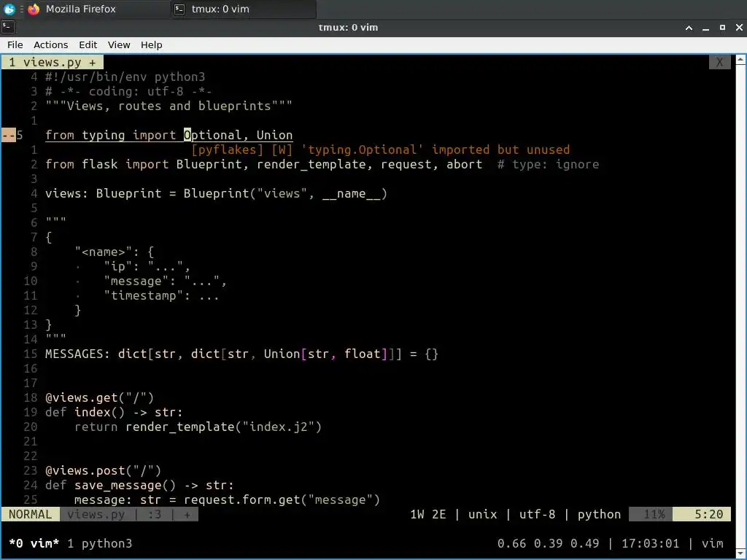Click 'render_template' in the flask import

tap(311, 164)
